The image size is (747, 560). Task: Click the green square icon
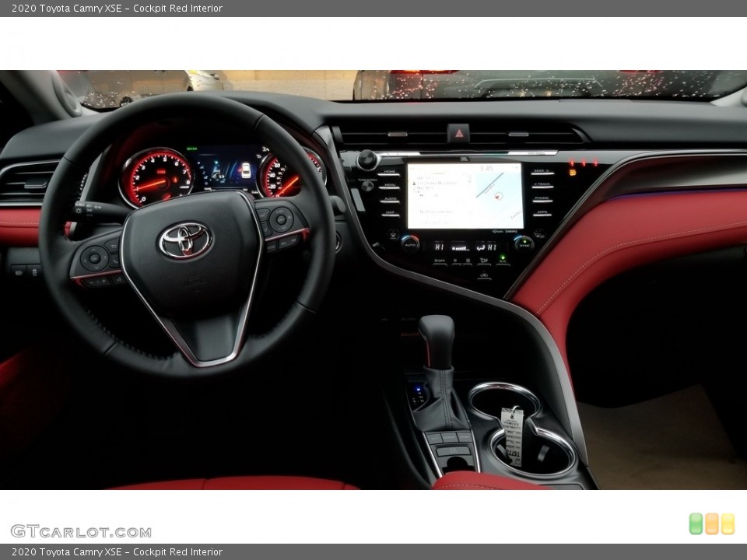point(696,523)
